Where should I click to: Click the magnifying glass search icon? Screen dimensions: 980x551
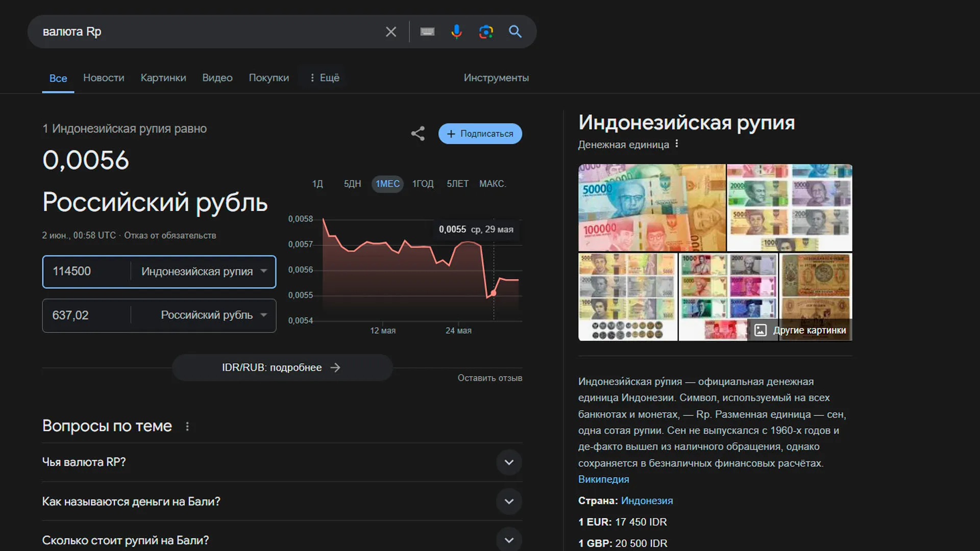pyautogui.click(x=515, y=32)
